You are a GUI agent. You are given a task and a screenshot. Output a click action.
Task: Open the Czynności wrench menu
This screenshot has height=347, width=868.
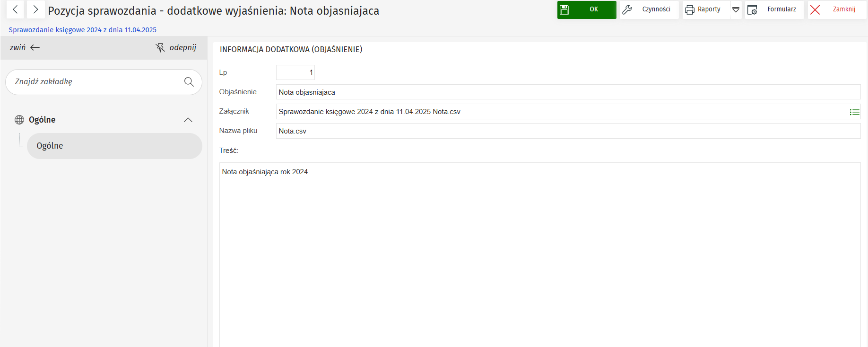pyautogui.click(x=649, y=9)
